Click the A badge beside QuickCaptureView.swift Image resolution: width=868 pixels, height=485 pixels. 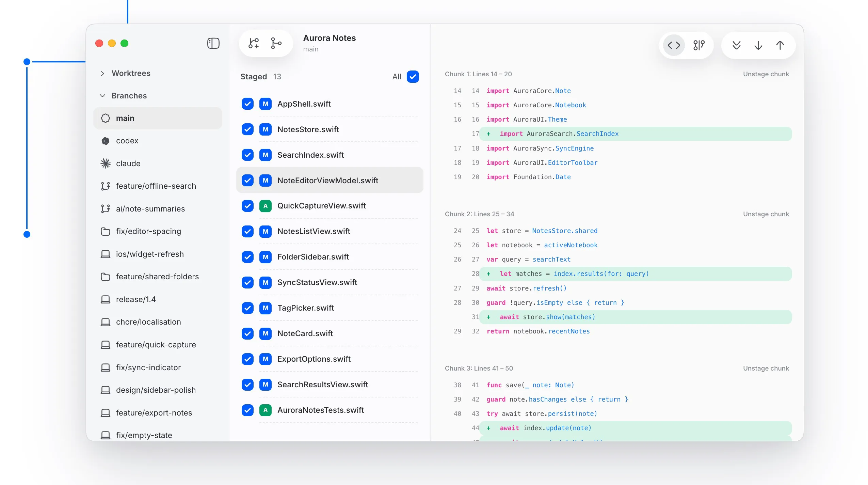(265, 206)
